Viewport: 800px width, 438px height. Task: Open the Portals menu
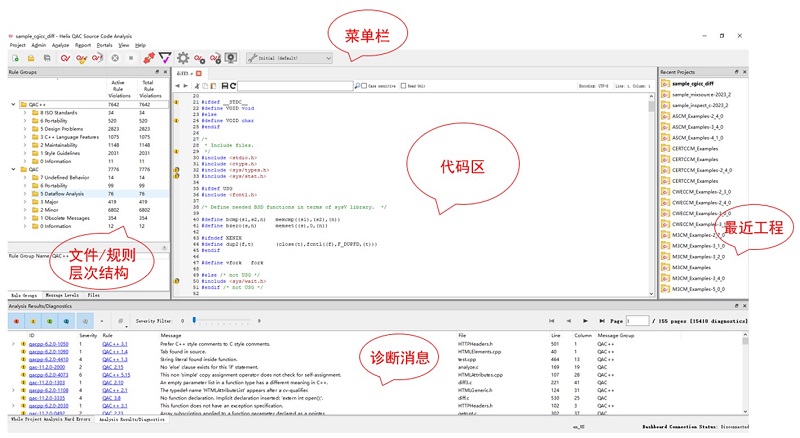click(x=105, y=45)
